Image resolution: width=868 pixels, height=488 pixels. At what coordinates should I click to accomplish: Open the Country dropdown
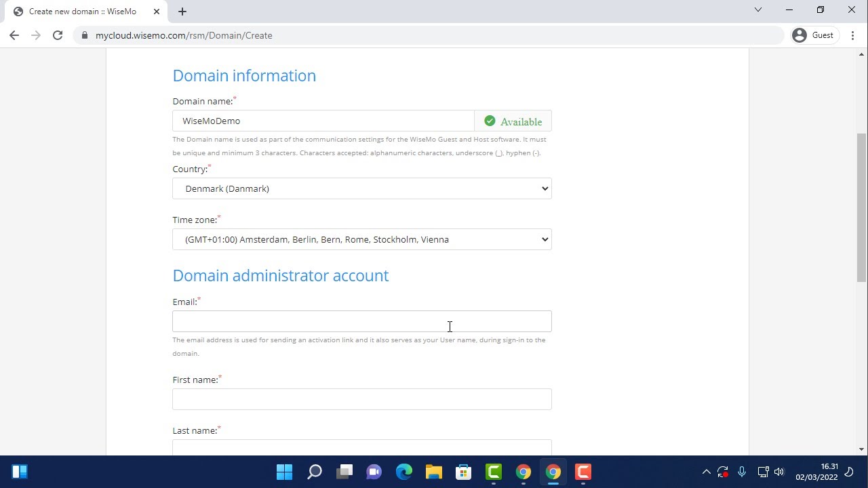362,188
